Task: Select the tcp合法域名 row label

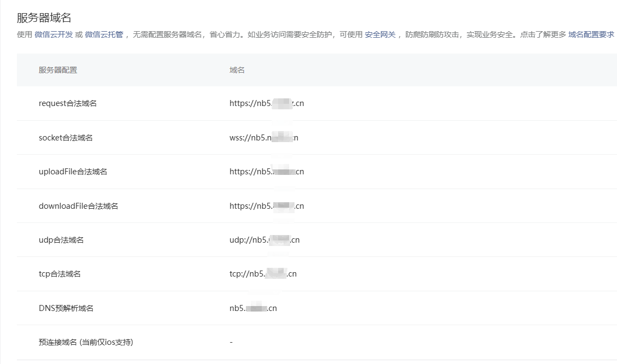Action: tap(60, 274)
